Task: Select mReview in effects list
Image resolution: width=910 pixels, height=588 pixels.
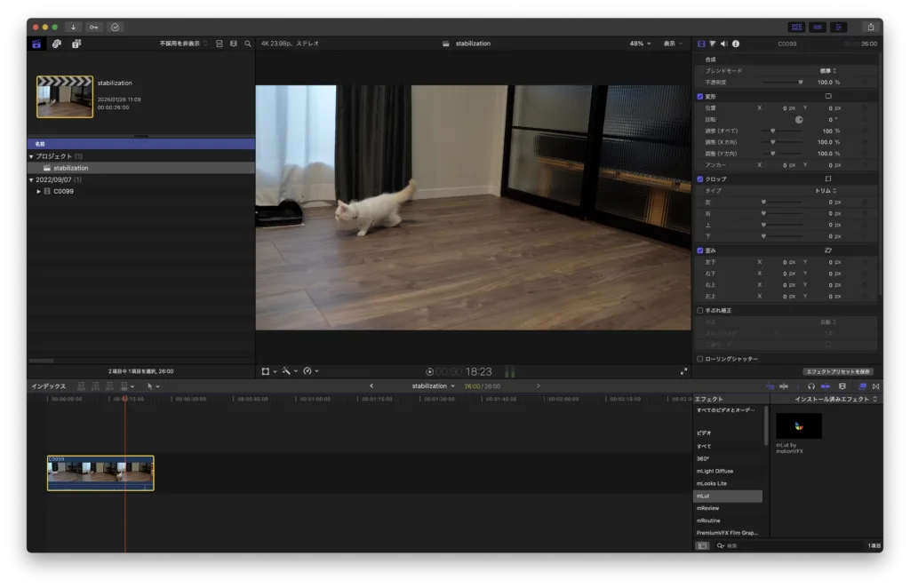Action: tap(708, 508)
